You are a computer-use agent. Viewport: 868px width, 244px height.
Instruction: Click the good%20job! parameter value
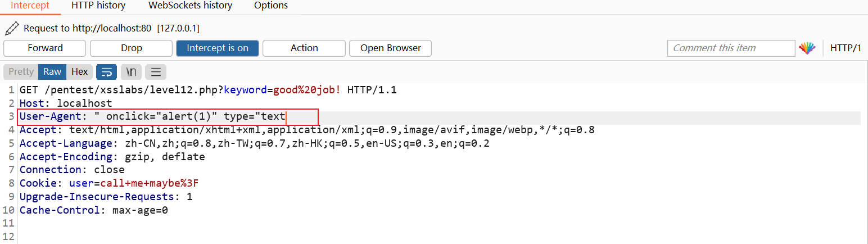(307, 91)
